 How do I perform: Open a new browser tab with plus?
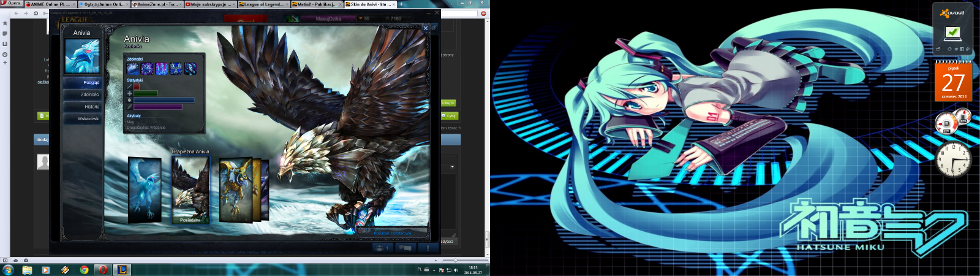click(401, 4)
